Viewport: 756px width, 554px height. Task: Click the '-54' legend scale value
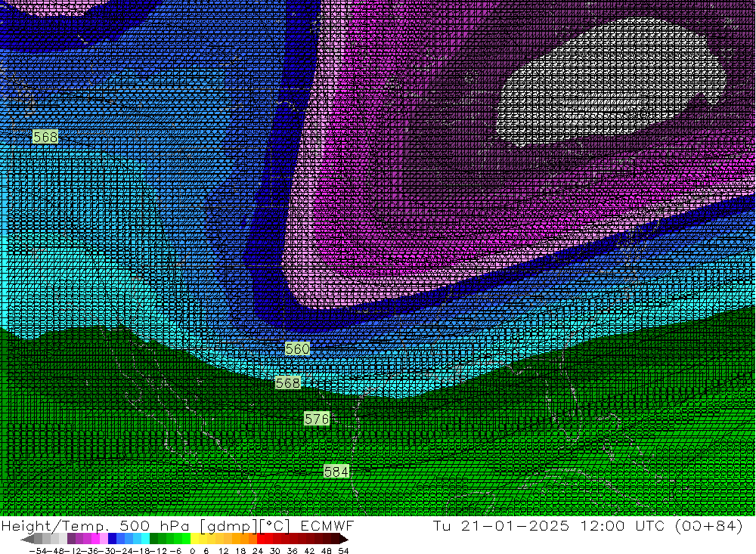click(38, 551)
